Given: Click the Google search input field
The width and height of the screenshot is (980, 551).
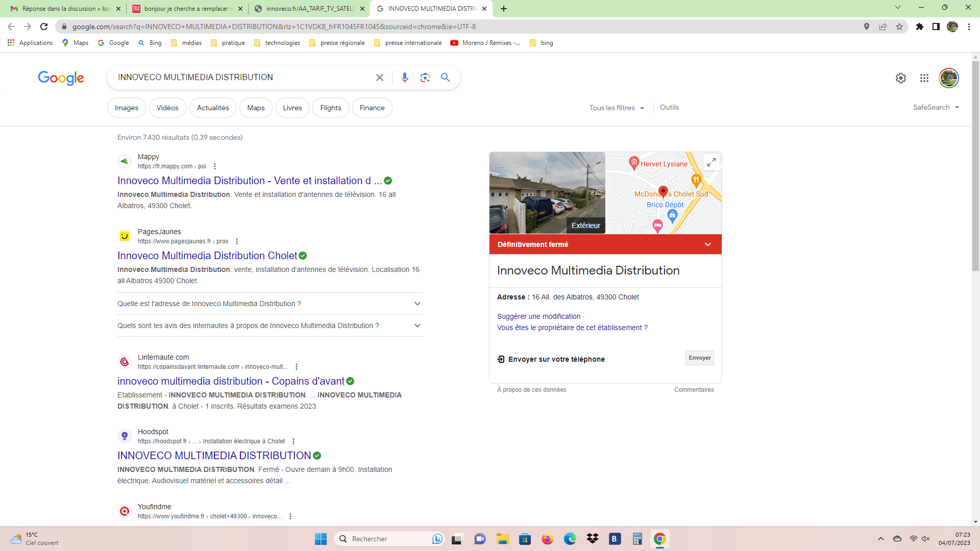Looking at the screenshot, I should click(x=240, y=78).
